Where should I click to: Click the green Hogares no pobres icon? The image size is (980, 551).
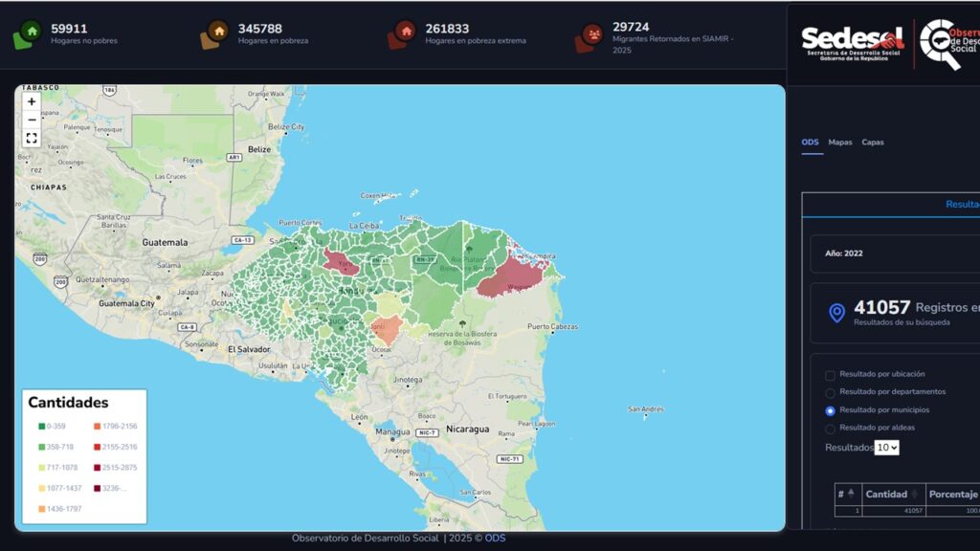point(30,33)
